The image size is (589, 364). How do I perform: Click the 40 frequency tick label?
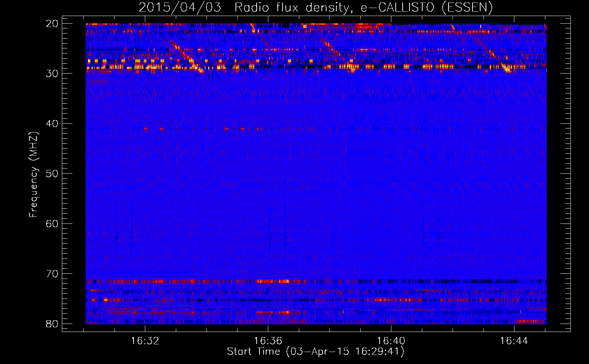52,124
